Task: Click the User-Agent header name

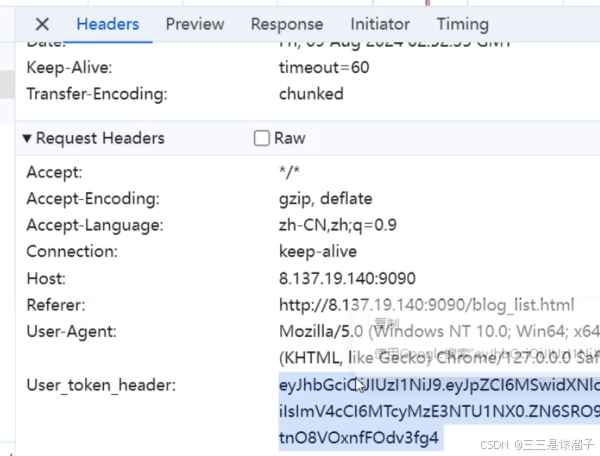Action: tap(71, 331)
